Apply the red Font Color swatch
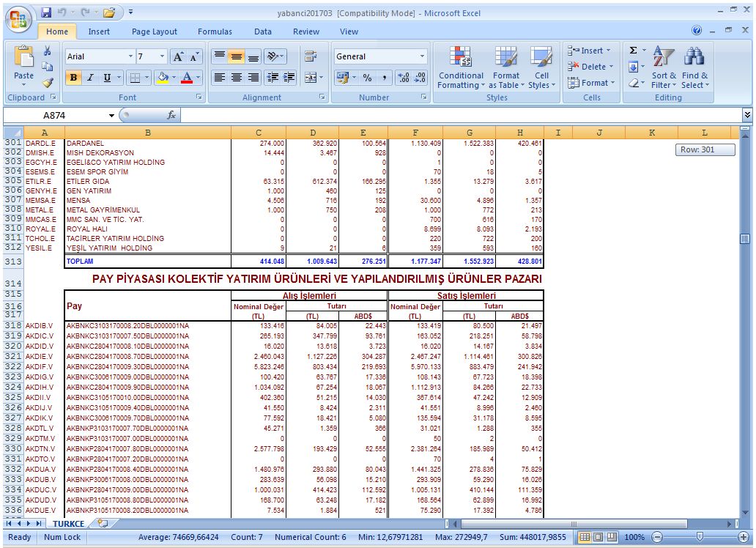The height and width of the screenshot is (548, 756). point(187,77)
